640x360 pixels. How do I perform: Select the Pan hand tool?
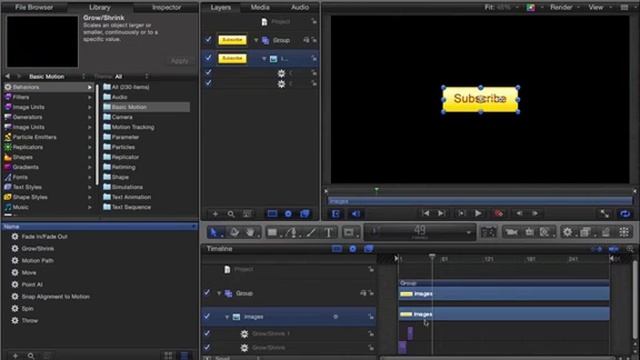pyautogui.click(x=251, y=232)
